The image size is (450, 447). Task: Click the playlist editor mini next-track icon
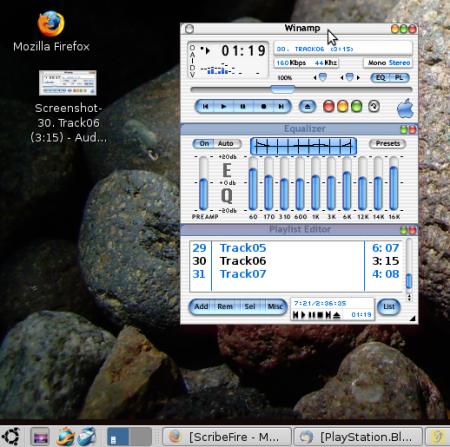(328, 315)
